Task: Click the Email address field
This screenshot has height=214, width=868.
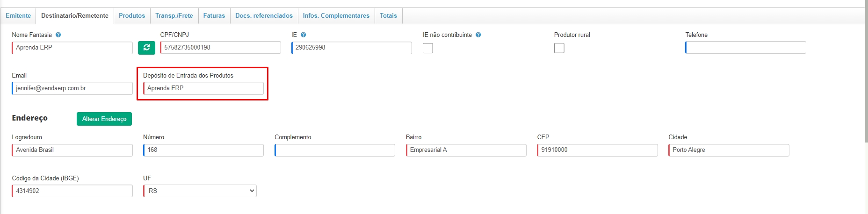Action: (72, 88)
